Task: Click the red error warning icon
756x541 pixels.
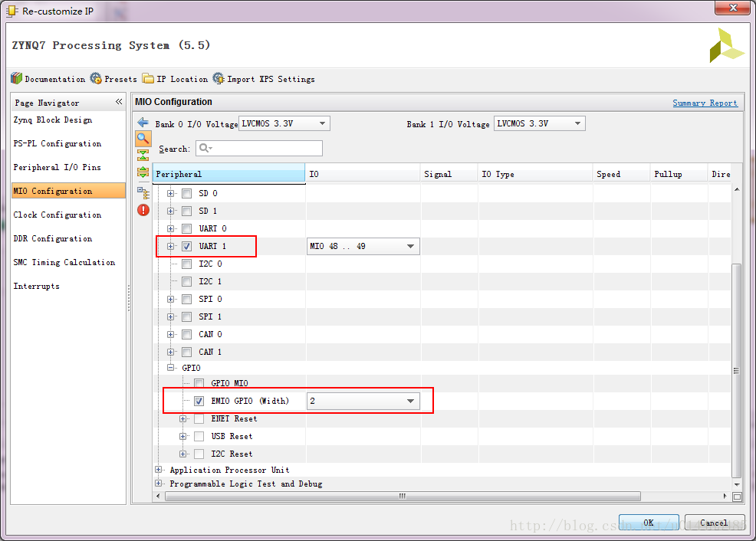Action: (143, 210)
